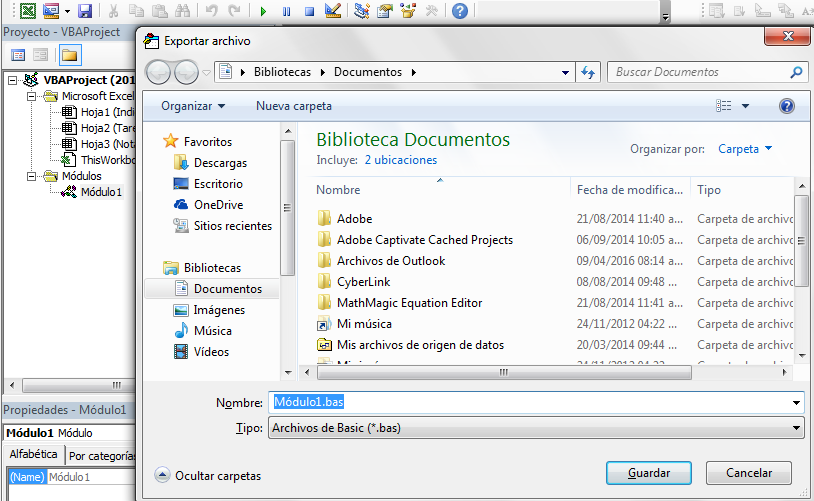Click Ocultar carpetas toggle

[208, 476]
